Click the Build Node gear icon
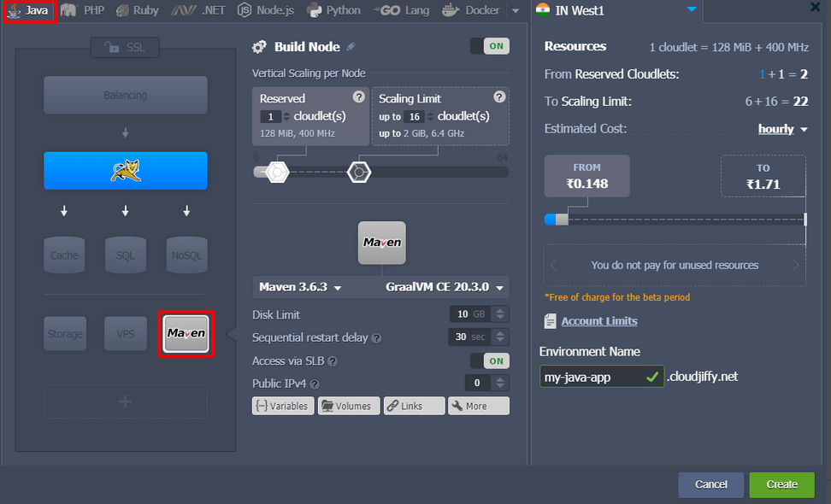 (x=259, y=47)
